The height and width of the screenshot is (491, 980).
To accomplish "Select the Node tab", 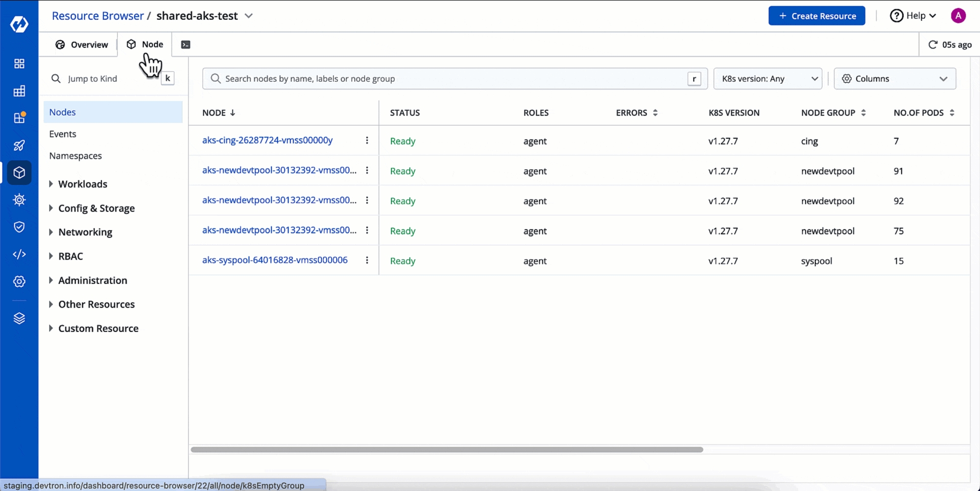I will [x=145, y=44].
